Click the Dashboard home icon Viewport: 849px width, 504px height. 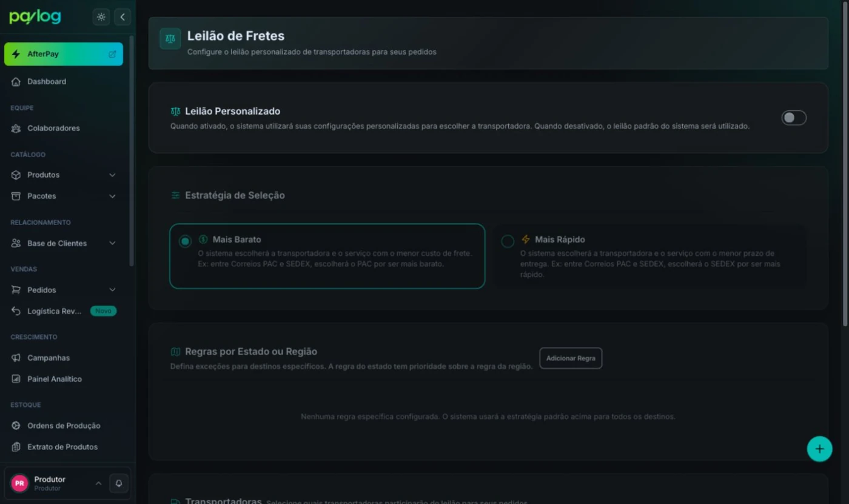pos(16,82)
